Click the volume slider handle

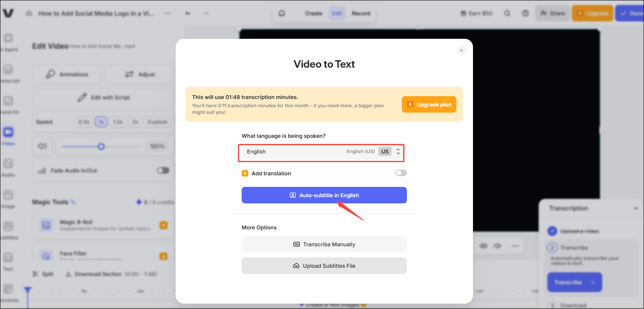click(x=101, y=146)
